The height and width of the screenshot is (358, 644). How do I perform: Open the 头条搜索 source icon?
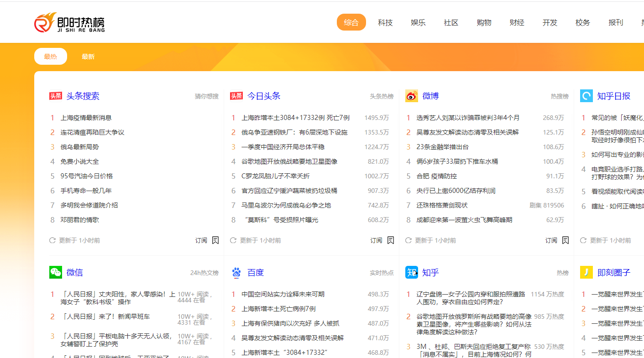tap(55, 96)
